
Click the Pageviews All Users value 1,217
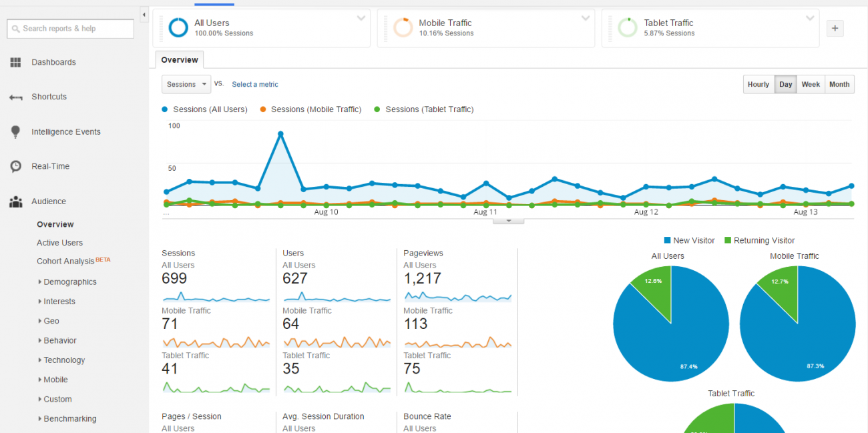click(x=422, y=279)
